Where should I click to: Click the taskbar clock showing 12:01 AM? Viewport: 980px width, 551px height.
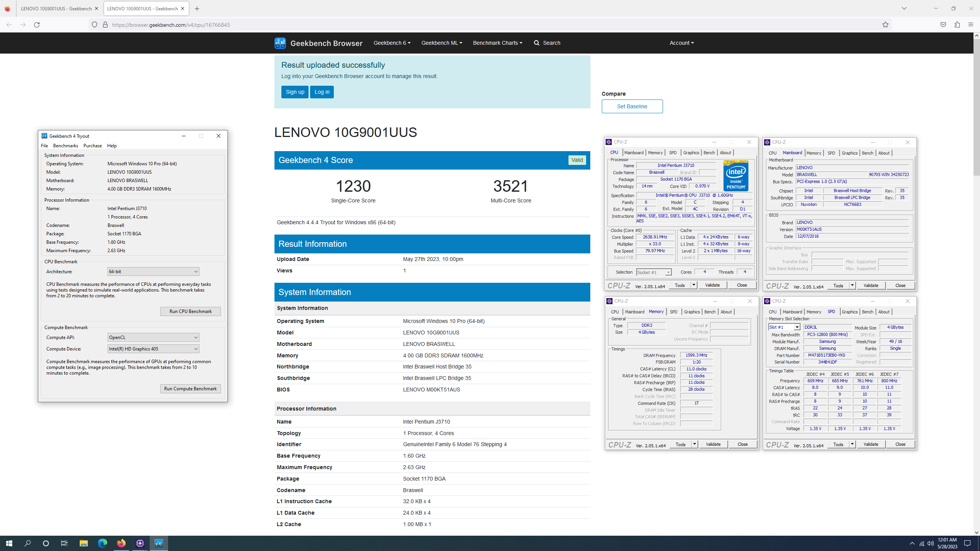point(947,543)
